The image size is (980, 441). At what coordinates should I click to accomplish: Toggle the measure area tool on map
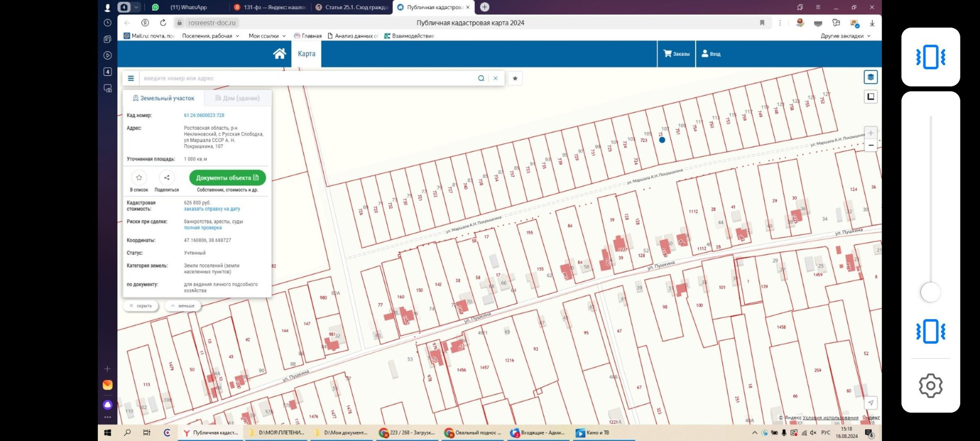(x=870, y=96)
